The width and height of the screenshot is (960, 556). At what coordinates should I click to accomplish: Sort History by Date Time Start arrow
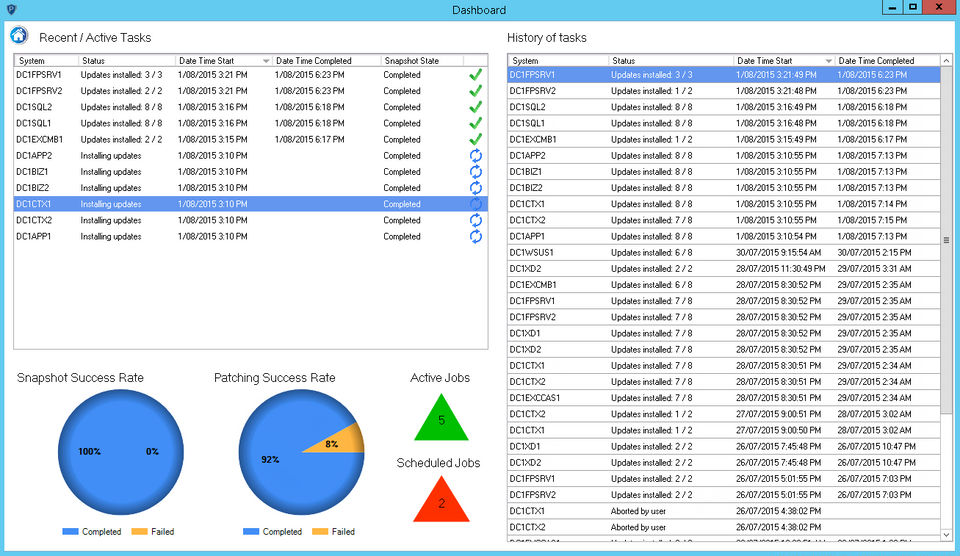coord(828,61)
